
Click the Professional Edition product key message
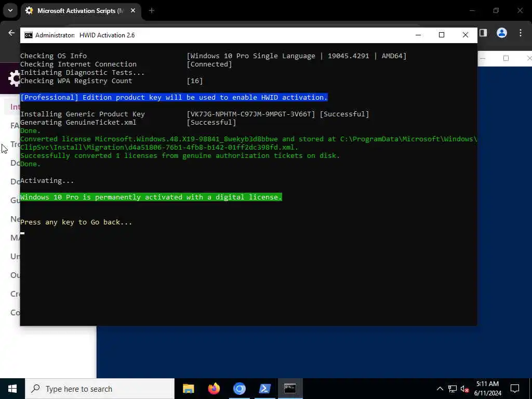pyautogui.click(x=174, y=97)
